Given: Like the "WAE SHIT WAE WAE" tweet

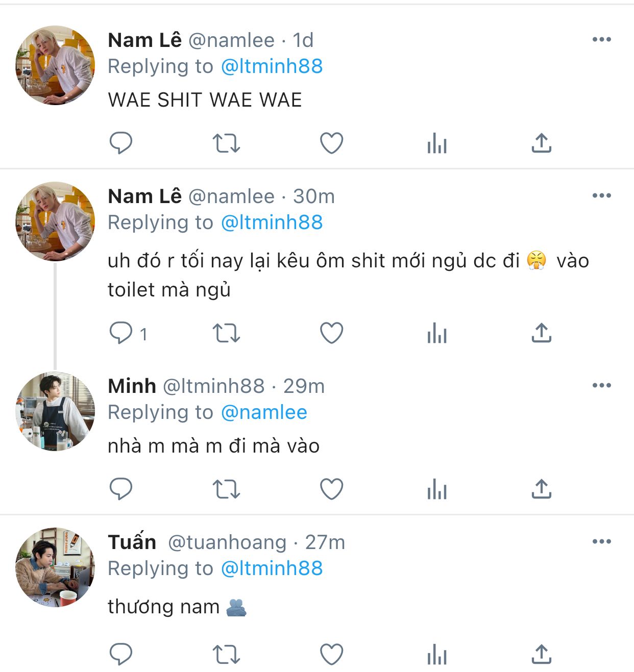Looking at the screenshot, I should click(x=331, y=143).
